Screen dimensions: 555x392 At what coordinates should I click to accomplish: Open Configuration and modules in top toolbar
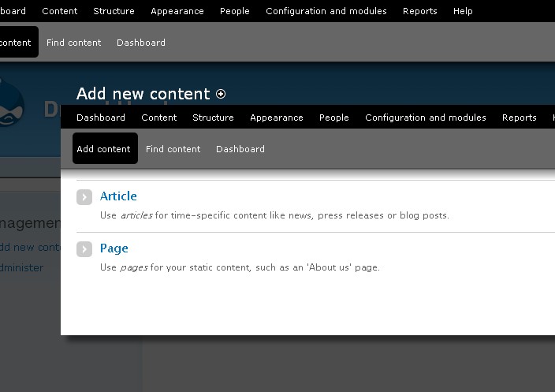326,11
